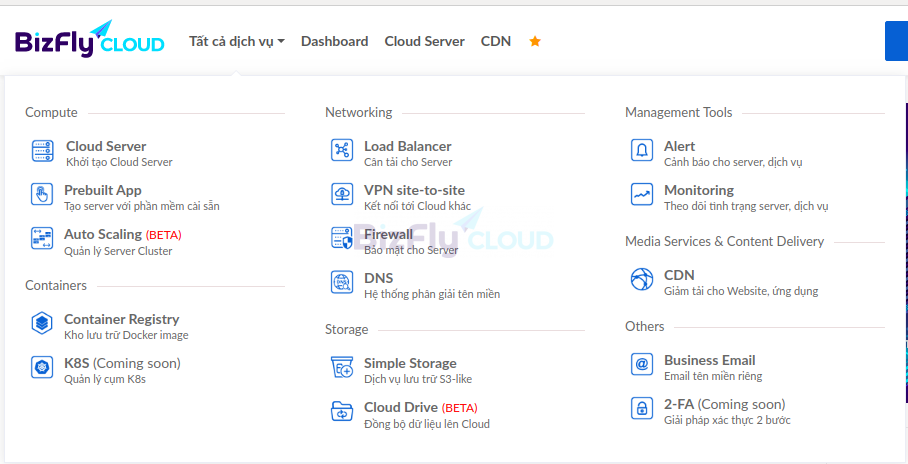Open the CDN link under Media Services

[x=679, y=276]
